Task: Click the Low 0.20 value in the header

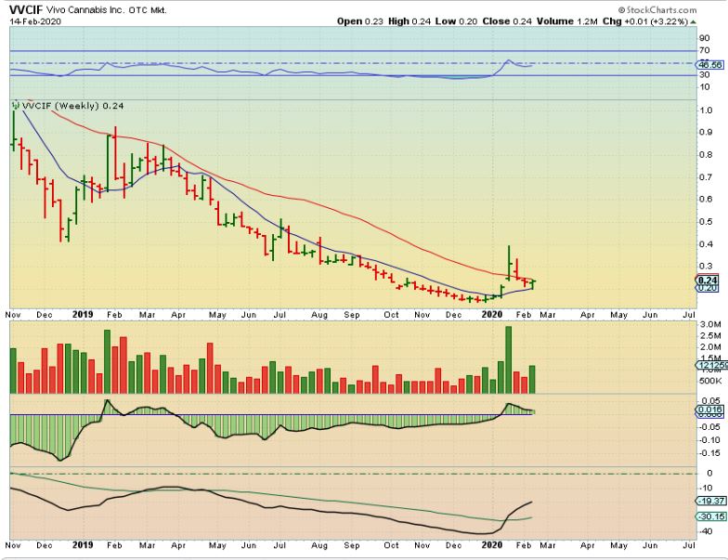Action: click(x=457, y=21)
